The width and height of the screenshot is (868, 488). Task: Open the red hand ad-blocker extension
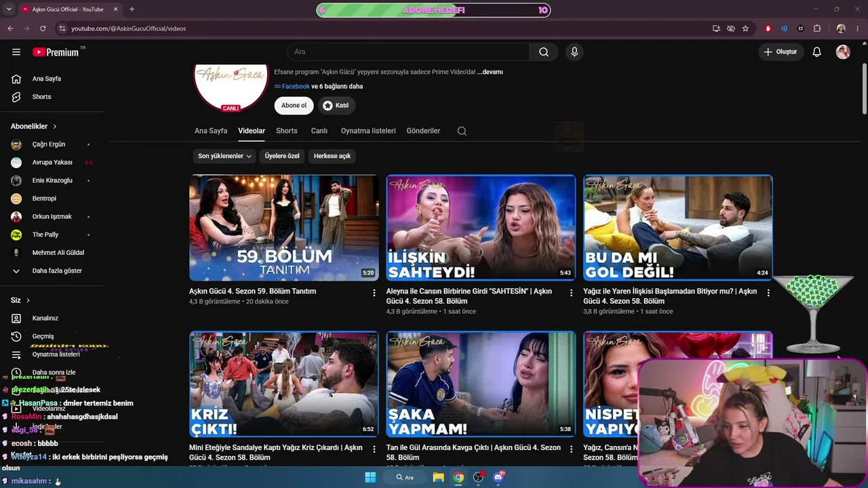[x=768, y=28]
